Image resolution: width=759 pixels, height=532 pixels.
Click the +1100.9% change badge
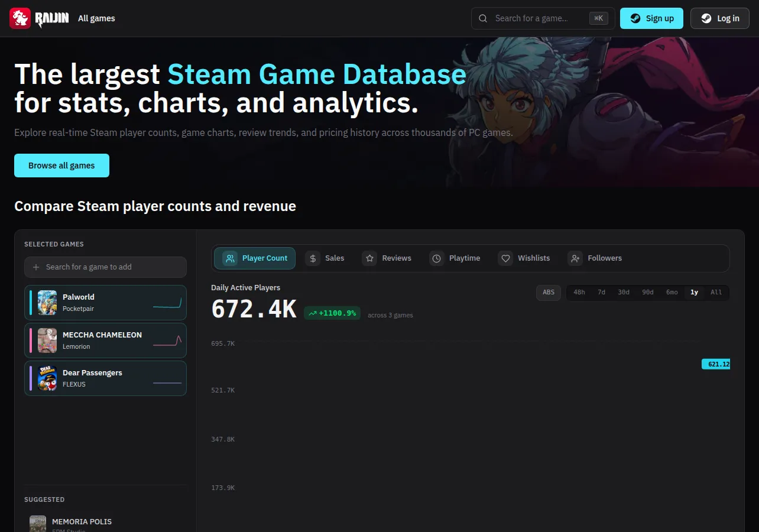[x=332, y=313]
